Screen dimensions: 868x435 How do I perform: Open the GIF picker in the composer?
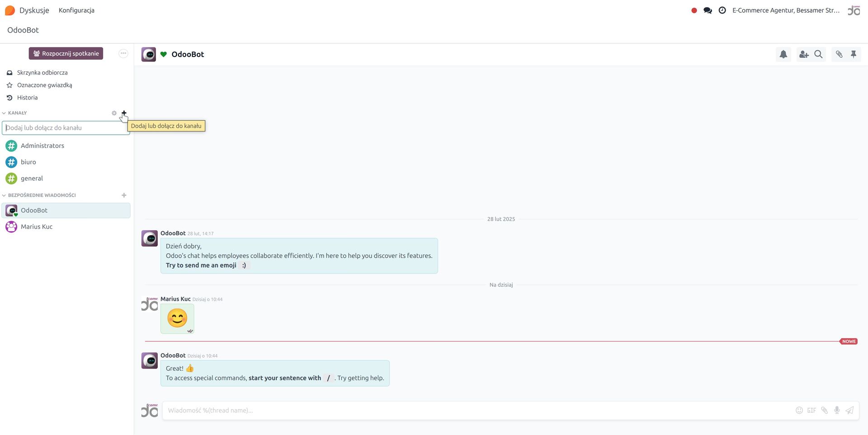click(812, 411)
